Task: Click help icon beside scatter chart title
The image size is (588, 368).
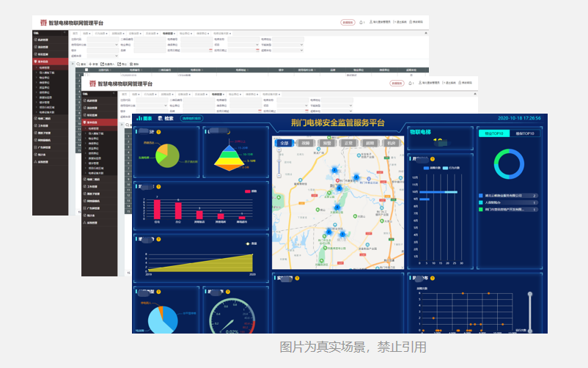Action: coord(433,279)
